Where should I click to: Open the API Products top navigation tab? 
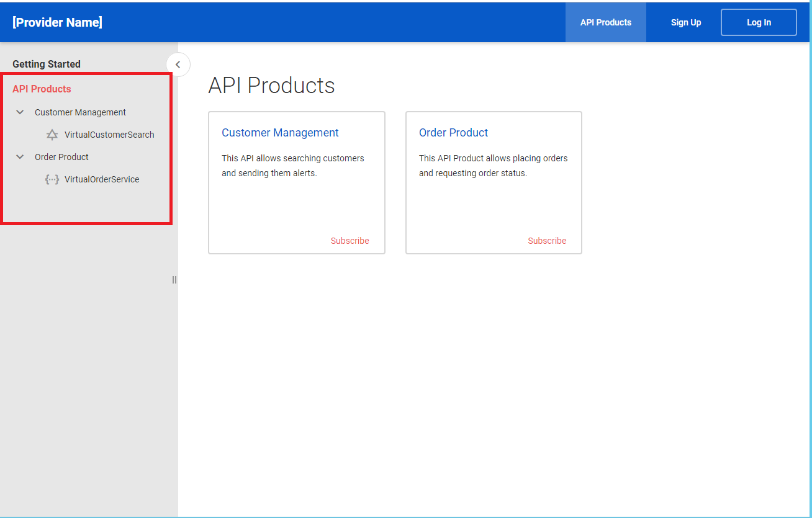coord(606,22)
